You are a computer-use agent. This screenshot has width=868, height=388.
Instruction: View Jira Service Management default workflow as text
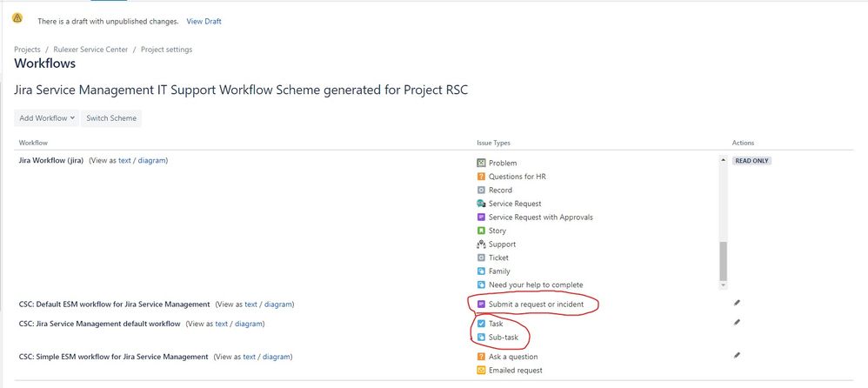click(x=222, y=324)
